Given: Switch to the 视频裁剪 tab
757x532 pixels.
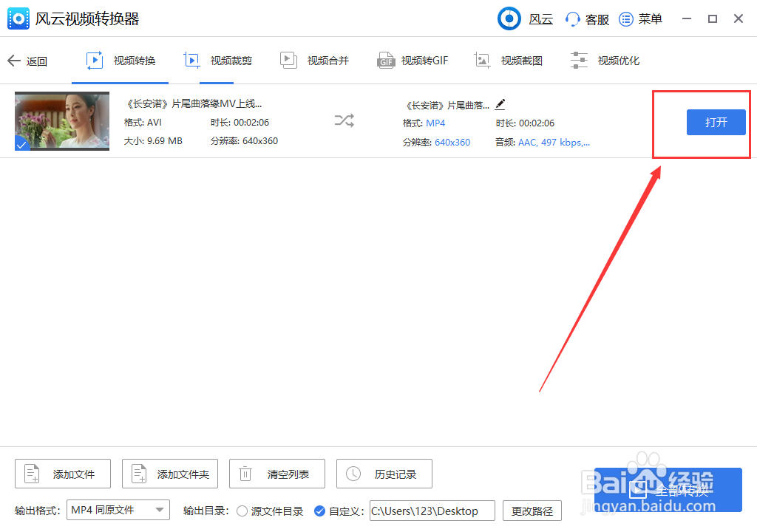Looking at the screenshot, I should (x=218, y=61).
